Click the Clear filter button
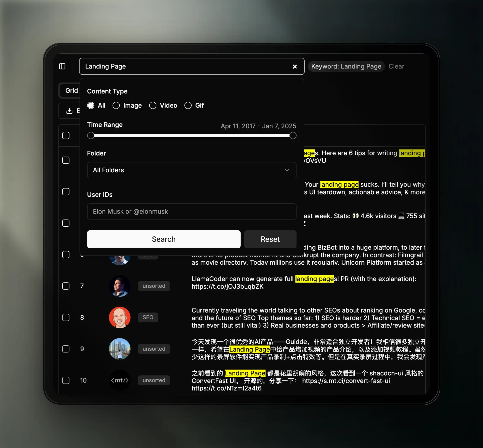The width and height of the screenshot is (483, 448). [x=396, y=66]
